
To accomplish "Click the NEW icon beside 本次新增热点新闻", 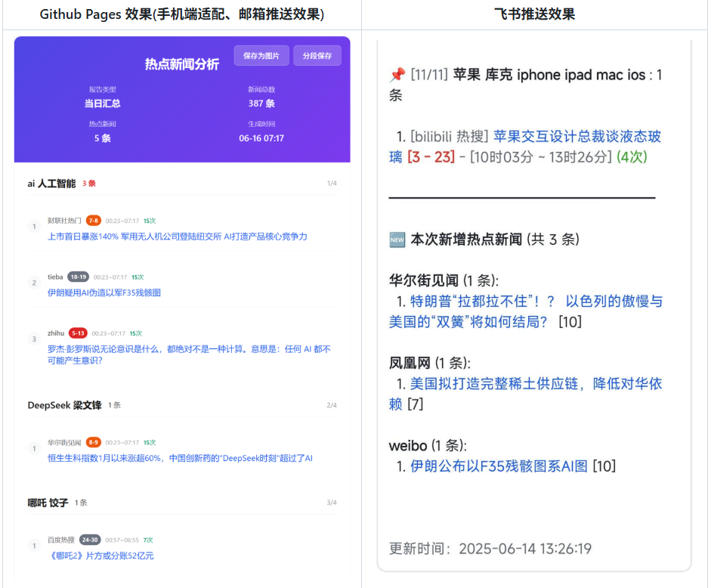I will [397, 240].
